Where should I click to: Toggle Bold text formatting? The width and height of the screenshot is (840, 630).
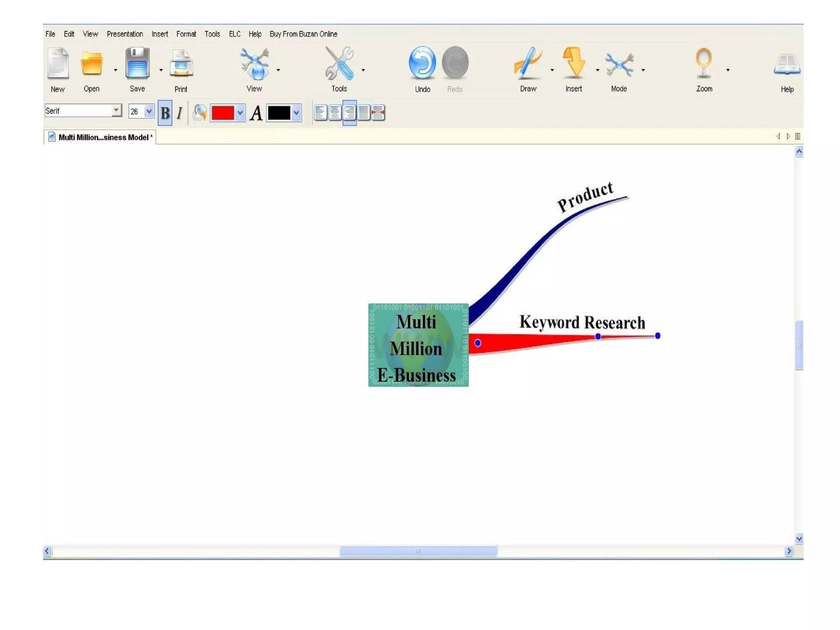(x=165, y=113)
